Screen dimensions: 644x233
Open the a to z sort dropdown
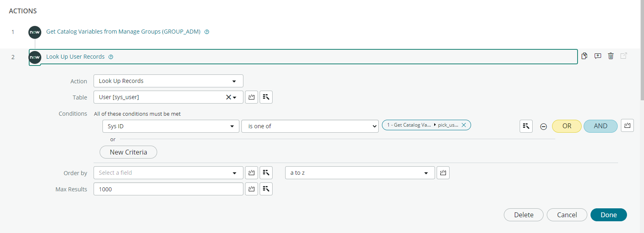(360, 173)
